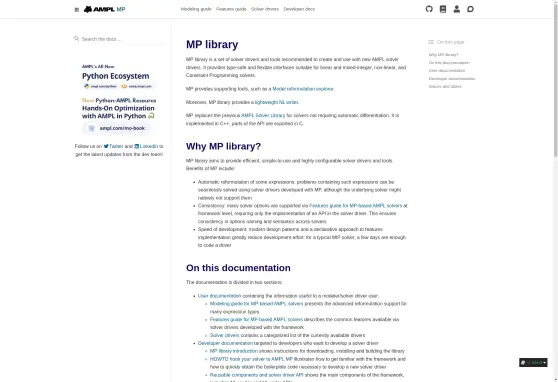Open the Modeling guide nav item
Viewport: 558px width, 382px height.
196,9
